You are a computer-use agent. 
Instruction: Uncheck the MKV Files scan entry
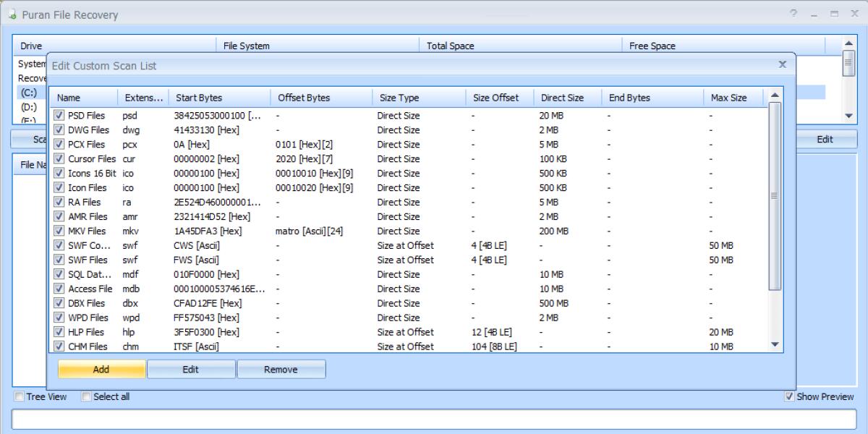click(59, 231)
